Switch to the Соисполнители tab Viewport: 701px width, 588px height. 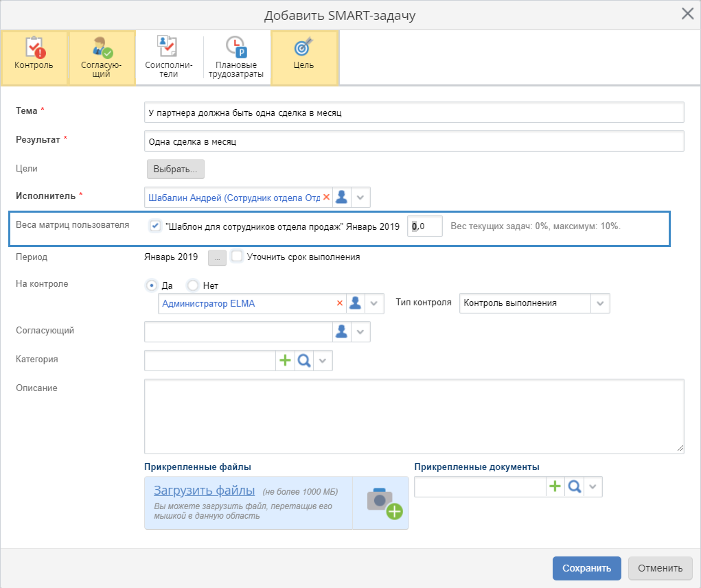(170, 58)
